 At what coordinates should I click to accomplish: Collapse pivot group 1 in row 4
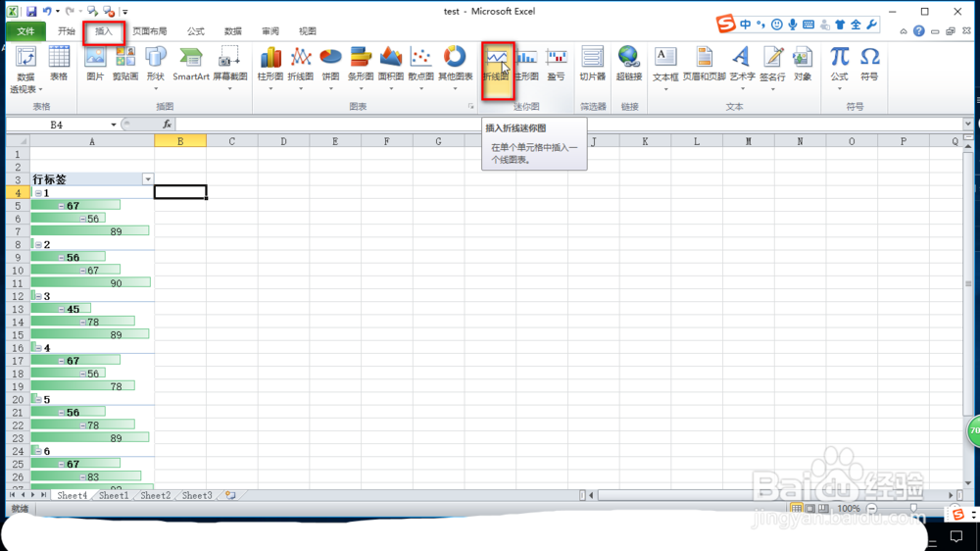(x=38, y=193)
